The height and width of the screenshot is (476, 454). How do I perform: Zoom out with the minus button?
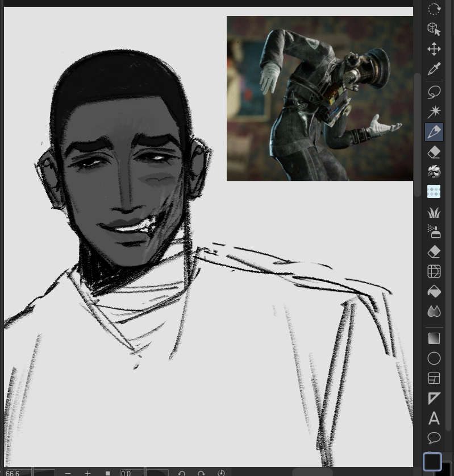(68, 473)
